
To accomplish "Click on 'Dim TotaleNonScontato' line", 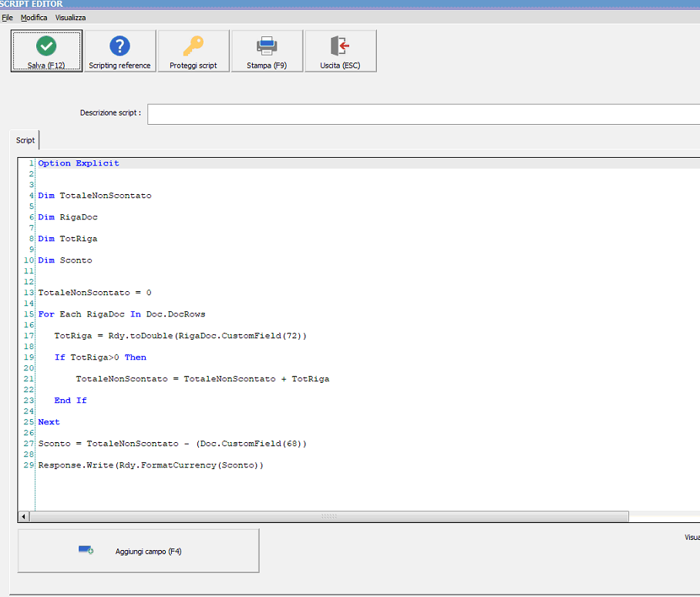I will click(95, 196).
